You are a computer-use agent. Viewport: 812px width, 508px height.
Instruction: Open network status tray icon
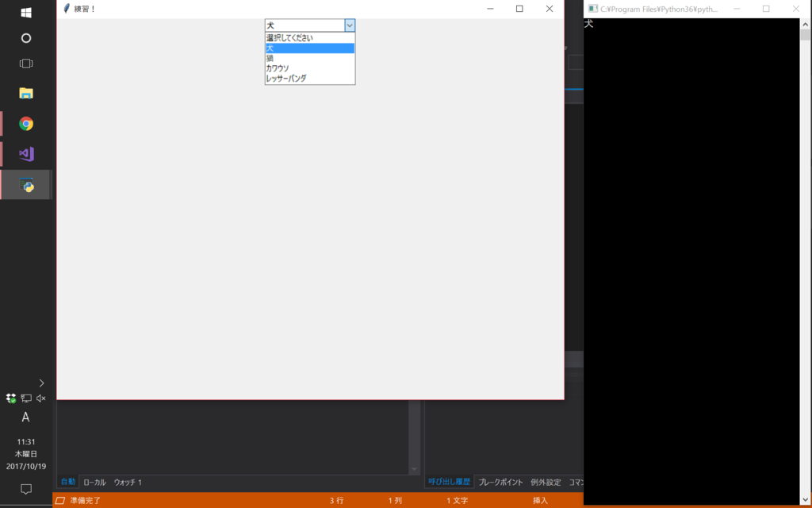point(26,398)
